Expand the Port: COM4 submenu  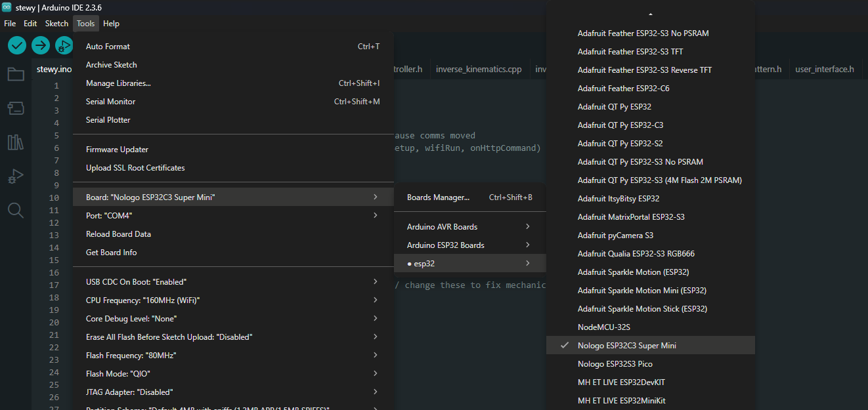[x=233, y=216]
